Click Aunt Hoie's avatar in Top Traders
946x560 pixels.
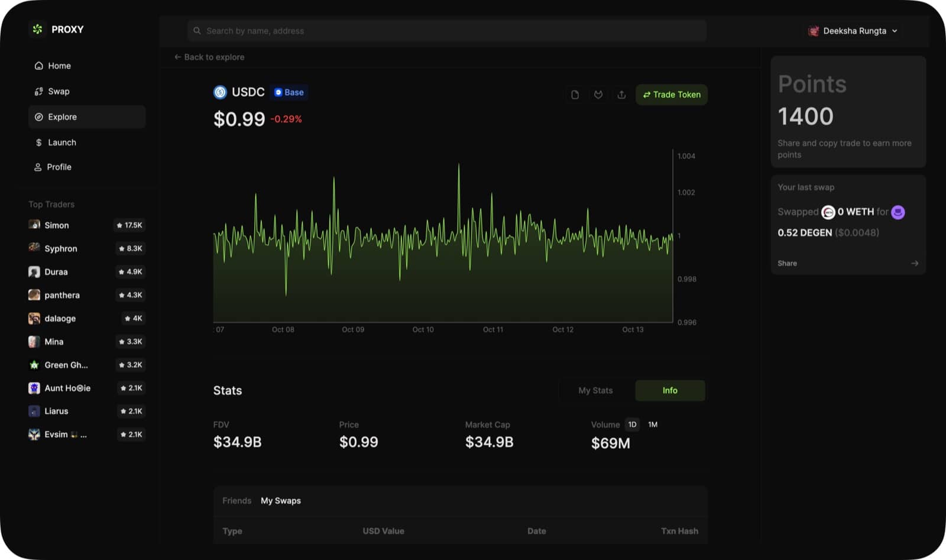tap(34, 388)
